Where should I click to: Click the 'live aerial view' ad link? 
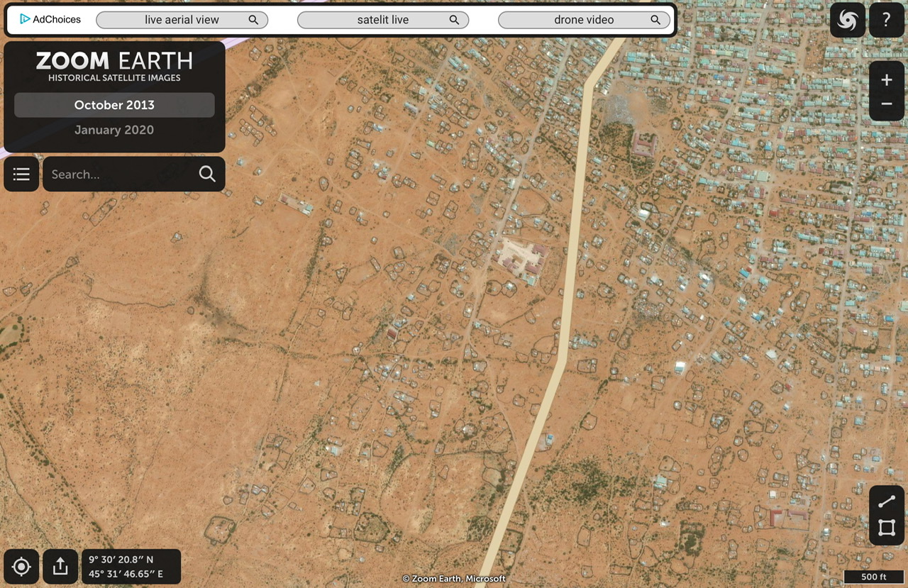pos(182,20)
